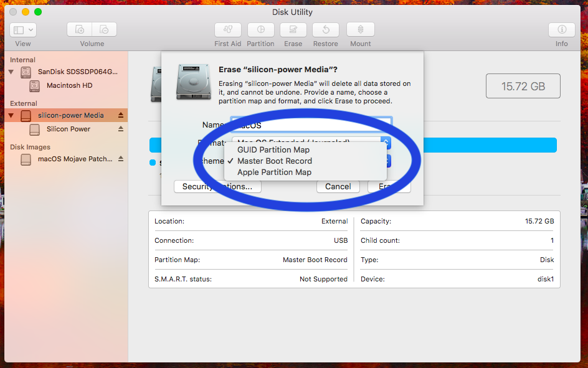This screenshot has height=368, width=588.
Task: Click the Connection USB value
Action: coord(341,240)
